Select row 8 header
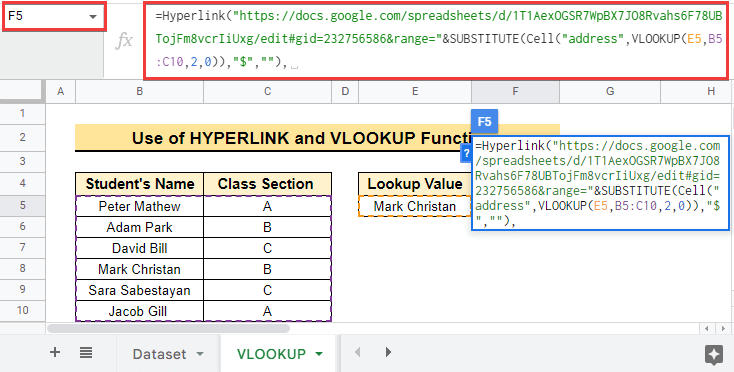Viewport: 734px width, 372px height. 22,269
